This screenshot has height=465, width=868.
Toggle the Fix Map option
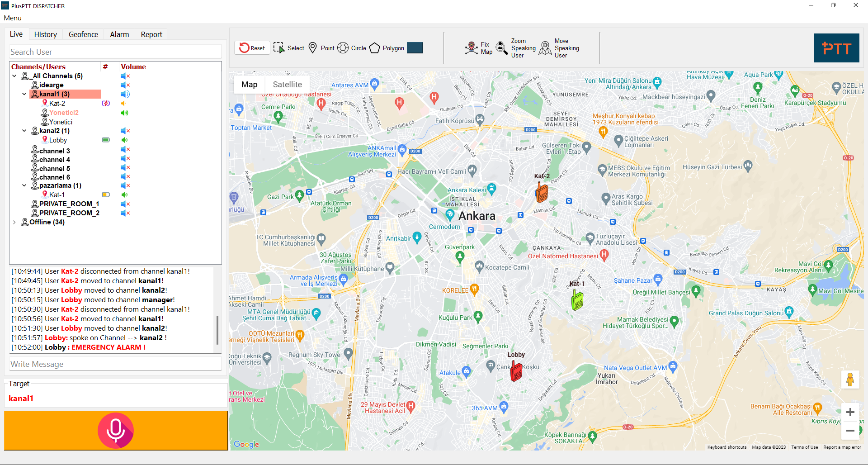[478, 48]
